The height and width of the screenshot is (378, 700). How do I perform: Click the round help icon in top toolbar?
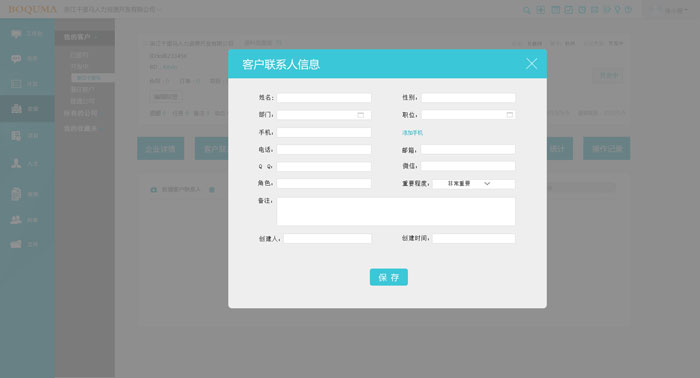[628, 9]
